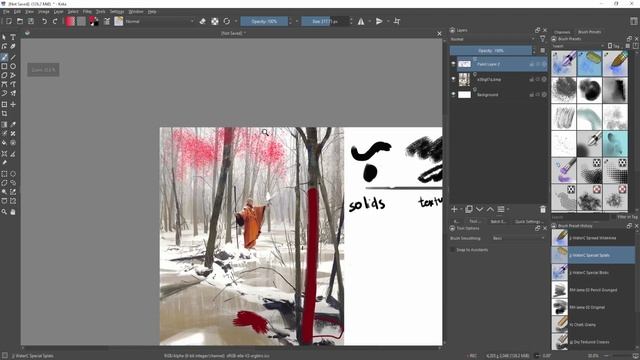Open the Quick Settings tab

click(x=528, y=221)
